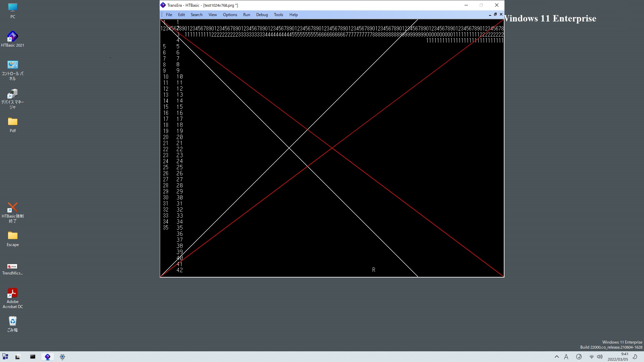Click the IME input mode A indicator

point(566,357)
